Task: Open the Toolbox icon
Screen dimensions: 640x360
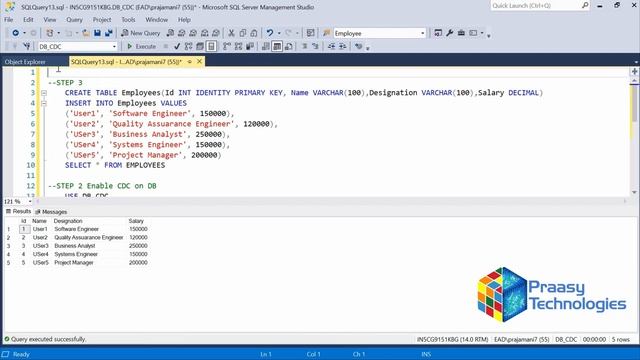Action: [x=461, y=33]
